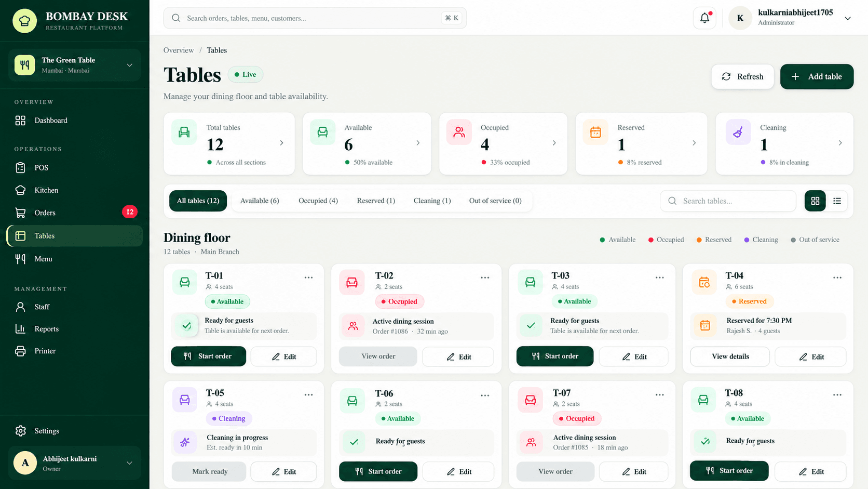Screen dimensions: 868x489
Task: Click the Add table button
Action: click(817, 76)
